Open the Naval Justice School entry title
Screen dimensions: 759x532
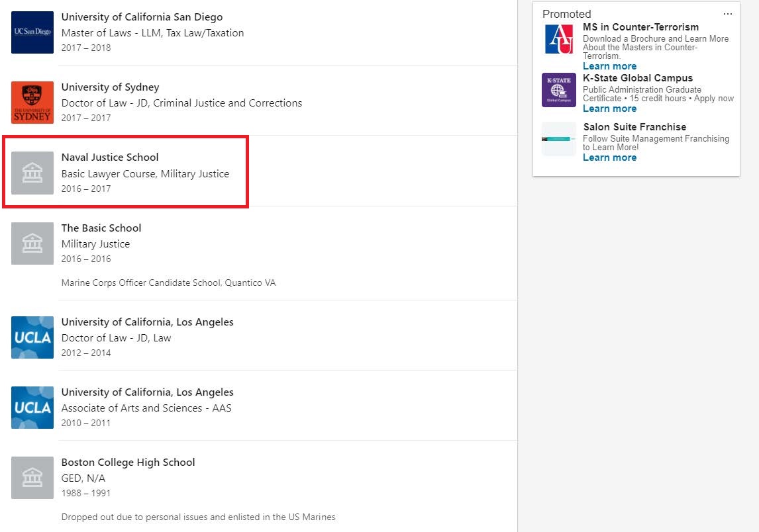110,157
